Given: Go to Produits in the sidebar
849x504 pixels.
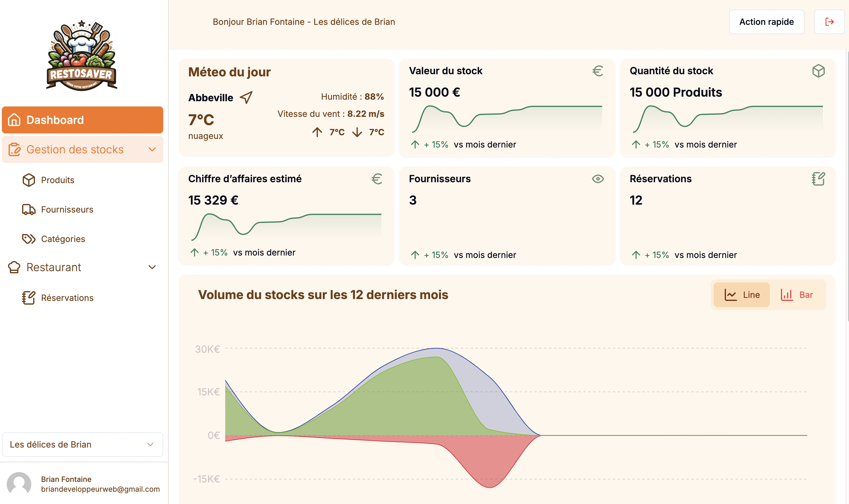Looking at the screenshot, I should [57, 180].
